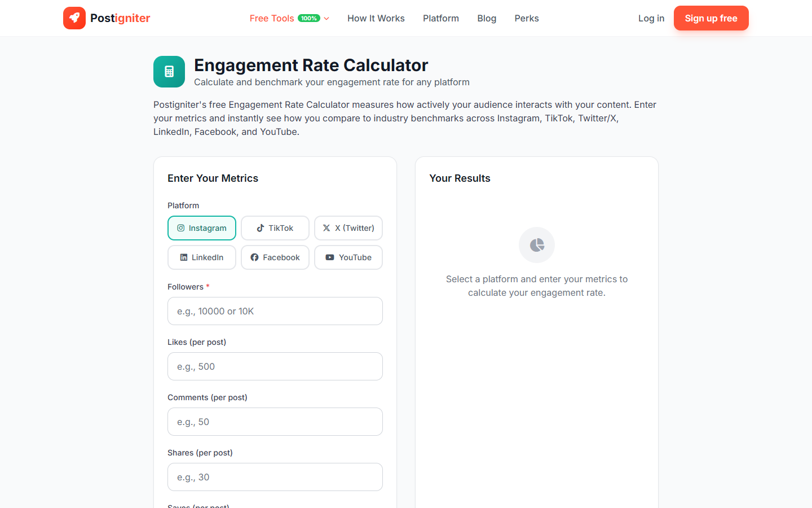Open the LinkedIn link in the description text
The image size is (812, 508).
[171, 132]
